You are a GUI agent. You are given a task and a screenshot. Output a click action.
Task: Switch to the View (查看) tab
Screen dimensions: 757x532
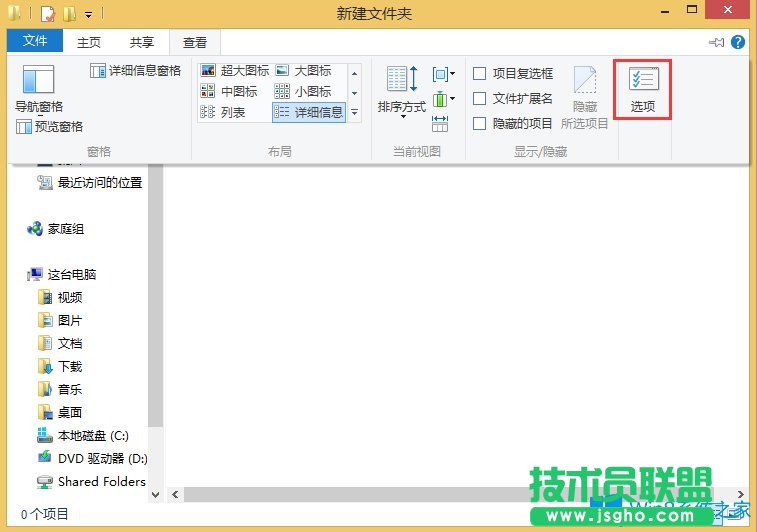[195, 42]
